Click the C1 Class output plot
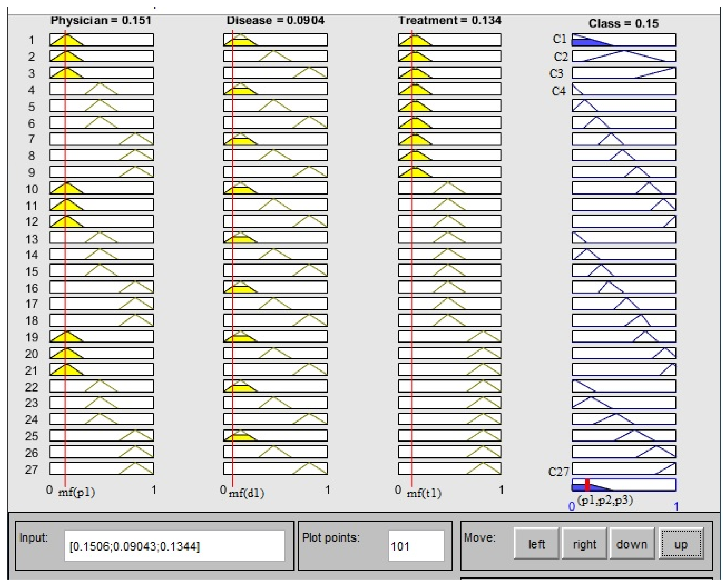Viewport: 728px width, 588px height. click(x=624, y=40)
